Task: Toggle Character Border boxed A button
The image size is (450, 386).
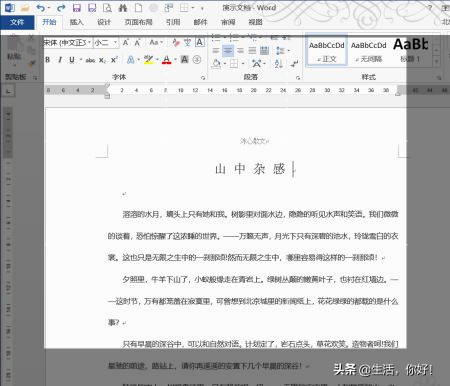Action: 199,43
